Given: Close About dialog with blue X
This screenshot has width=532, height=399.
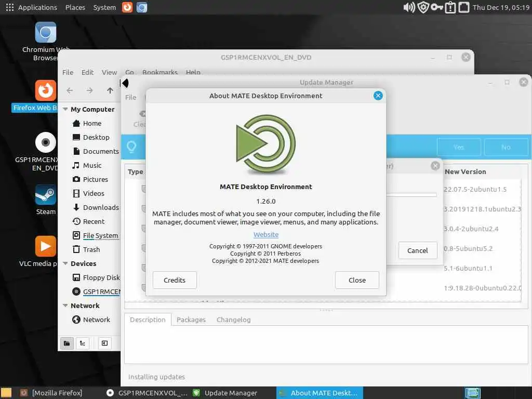Looking at the screenshot, I should coord(378,96).
